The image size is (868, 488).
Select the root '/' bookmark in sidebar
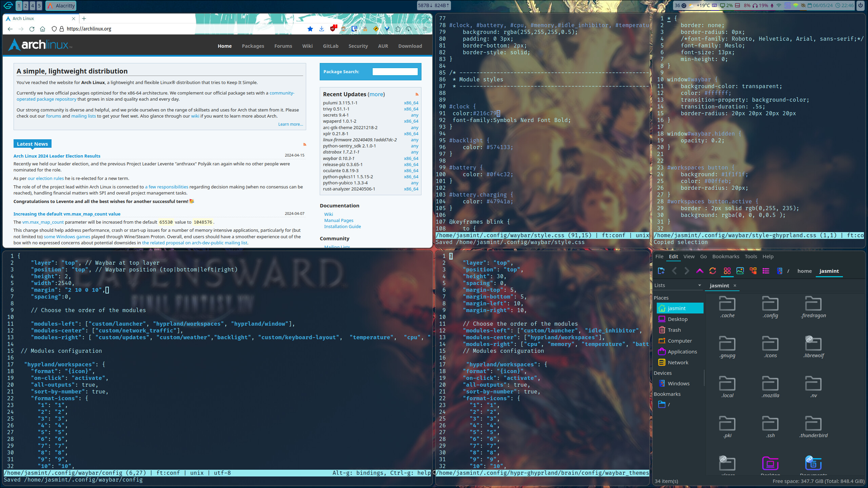680,404
